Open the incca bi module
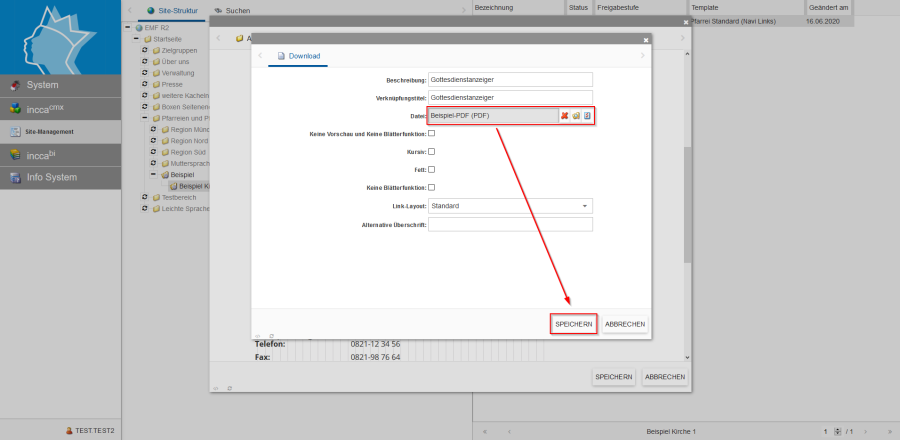Screen dimensions: 900x440 pos(60,154)
